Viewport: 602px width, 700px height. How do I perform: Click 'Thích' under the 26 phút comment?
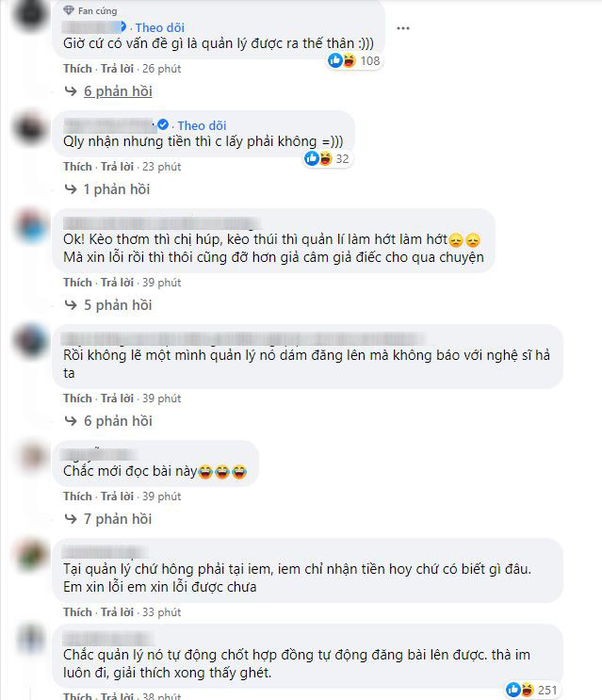(x=77, y=69)
